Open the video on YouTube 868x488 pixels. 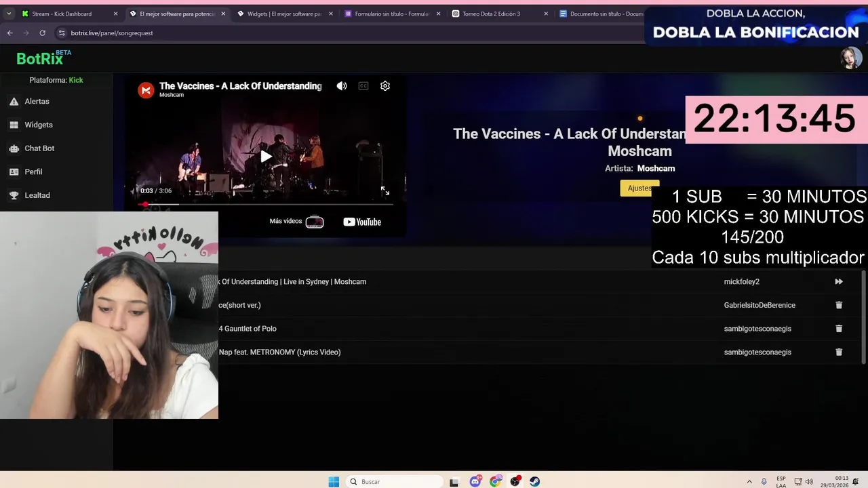(x=362, y=222)
